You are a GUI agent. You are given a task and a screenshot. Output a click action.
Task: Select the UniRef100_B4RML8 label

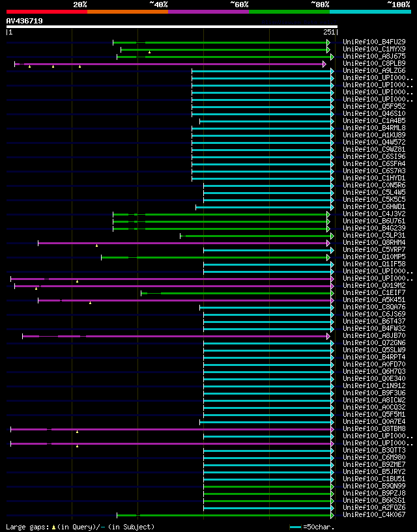(374, 128)
